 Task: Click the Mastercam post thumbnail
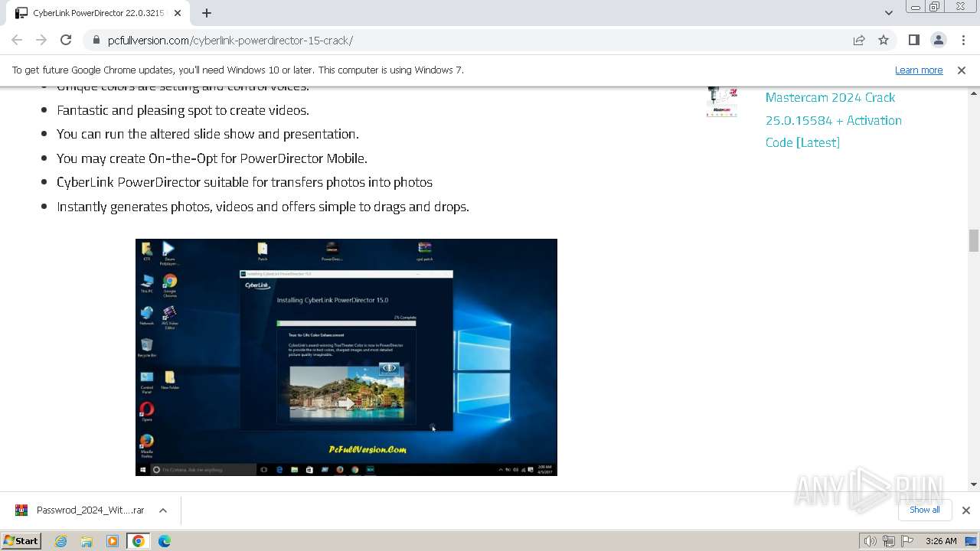[x=722, y=102]
